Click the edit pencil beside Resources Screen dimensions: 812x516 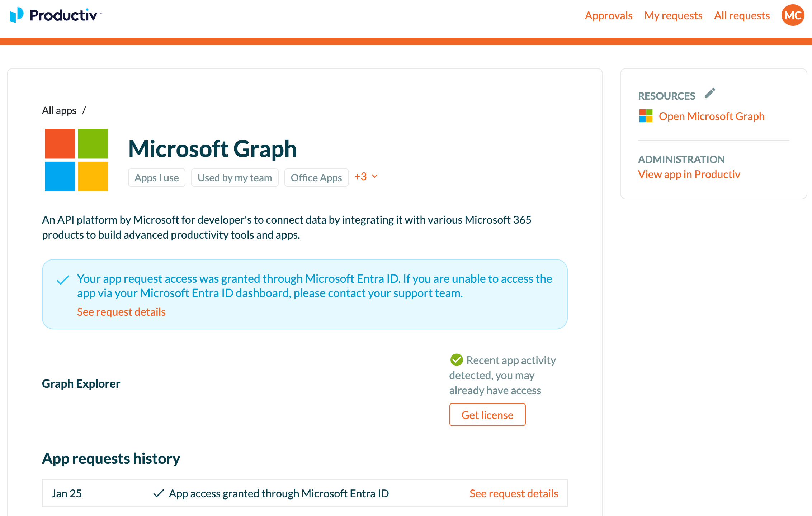pos(710,93)
